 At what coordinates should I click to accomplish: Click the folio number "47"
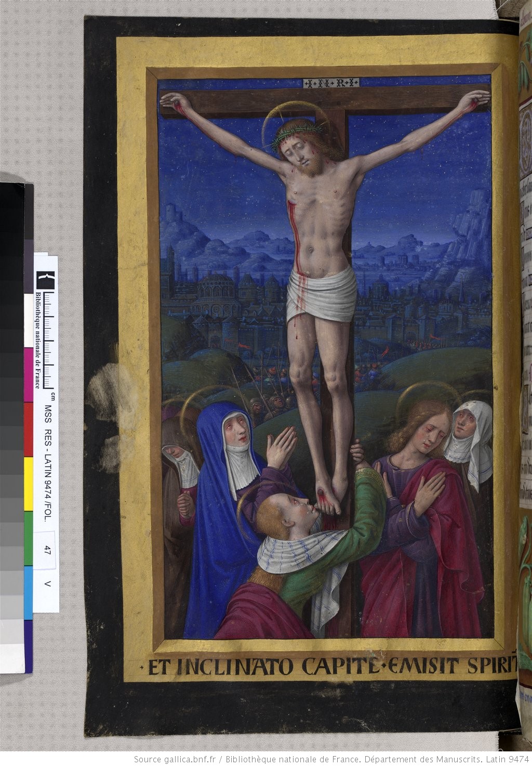pos(48,551)
